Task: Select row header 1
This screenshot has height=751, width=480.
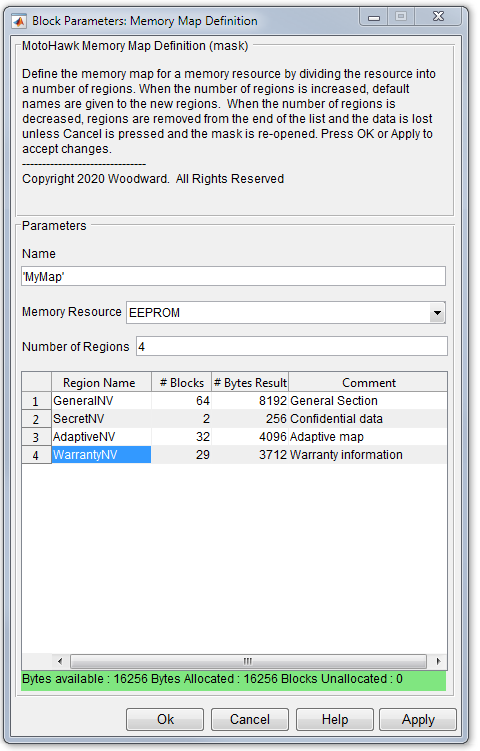Action: (x=36, y=401)
